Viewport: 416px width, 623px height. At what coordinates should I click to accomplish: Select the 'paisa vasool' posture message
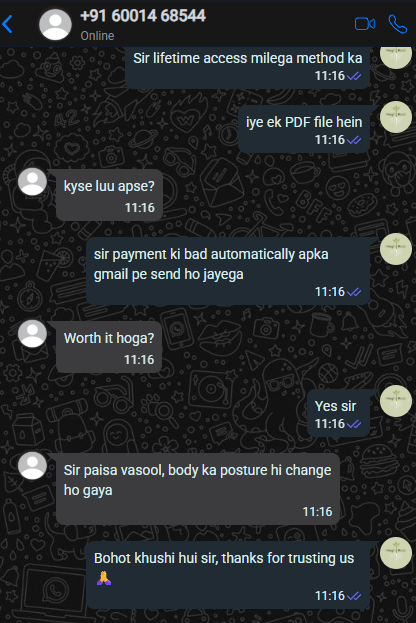[198, 489]
